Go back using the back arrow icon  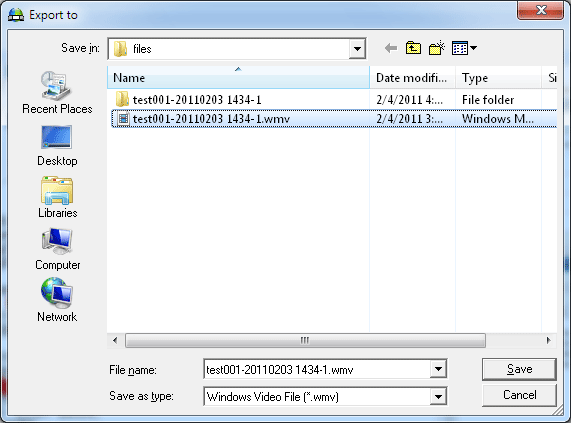click(x=391, y=48)
